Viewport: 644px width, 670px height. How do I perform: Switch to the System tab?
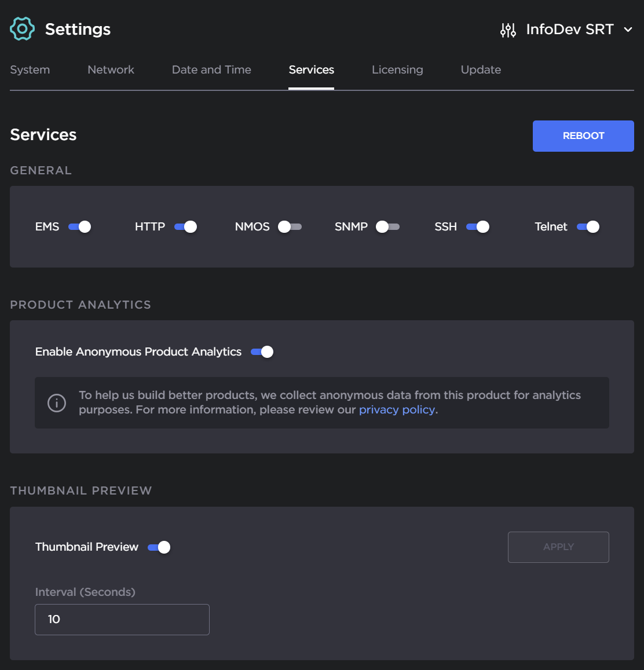(x=30, y=70)
